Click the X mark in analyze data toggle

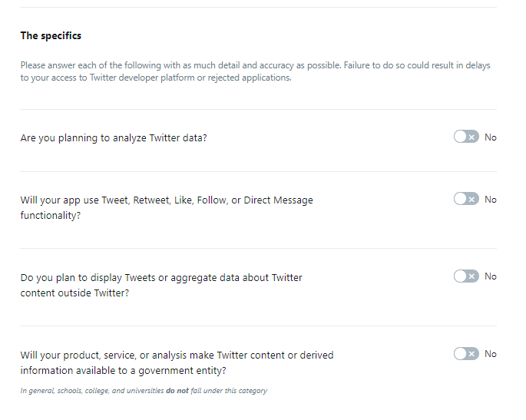[x=471, y=137]
